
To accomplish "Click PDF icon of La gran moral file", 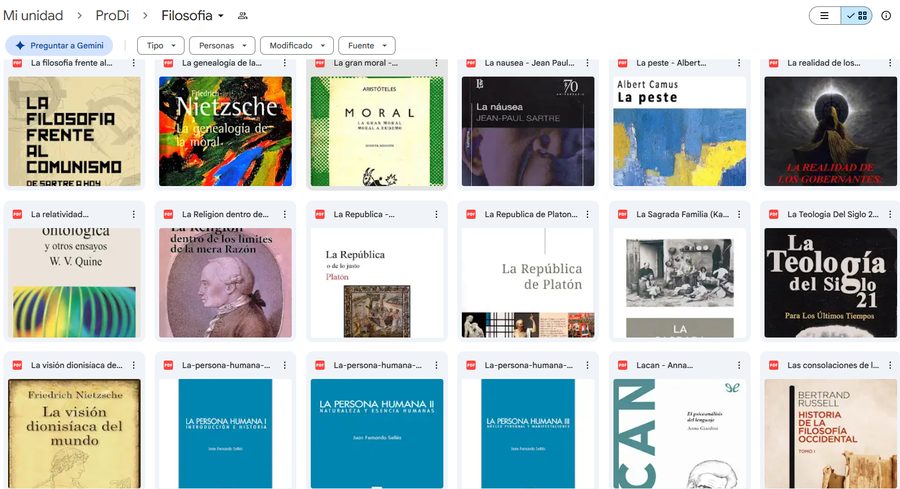I will (x=320, y=63).
